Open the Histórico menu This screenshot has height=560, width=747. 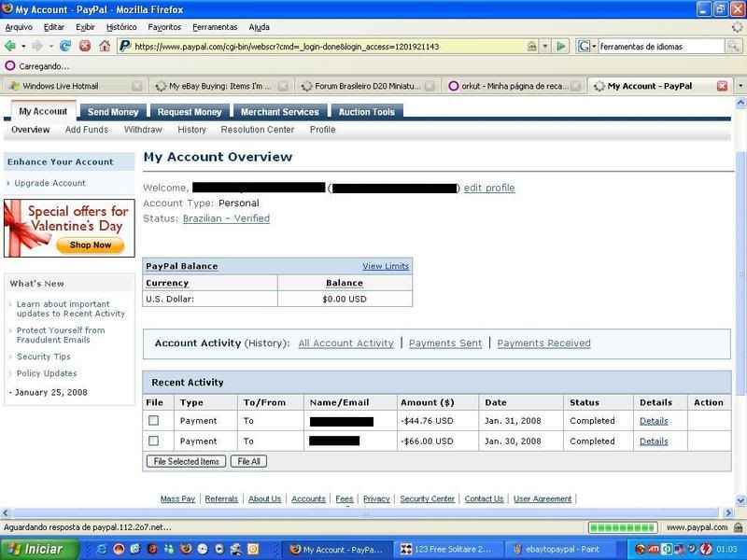(x=121, y=27)
